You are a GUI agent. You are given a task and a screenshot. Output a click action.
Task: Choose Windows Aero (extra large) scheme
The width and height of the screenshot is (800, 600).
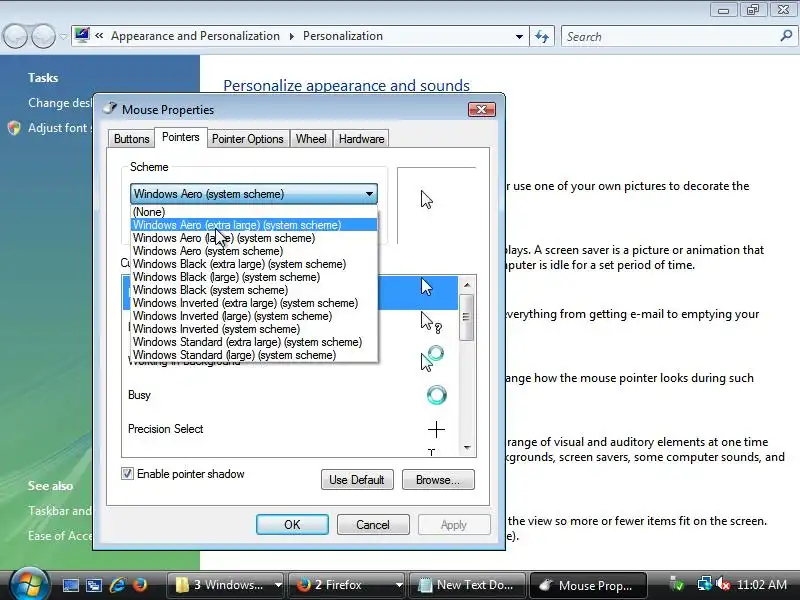pos(254,225)
